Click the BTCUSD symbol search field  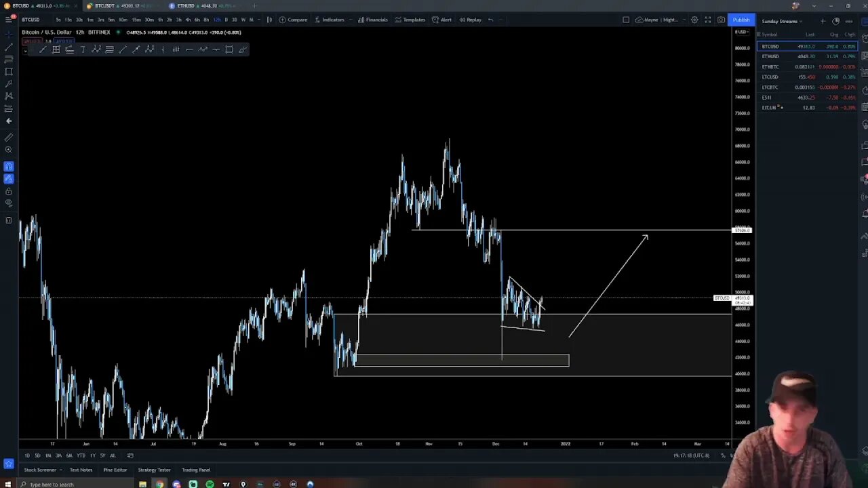[31, 20]
